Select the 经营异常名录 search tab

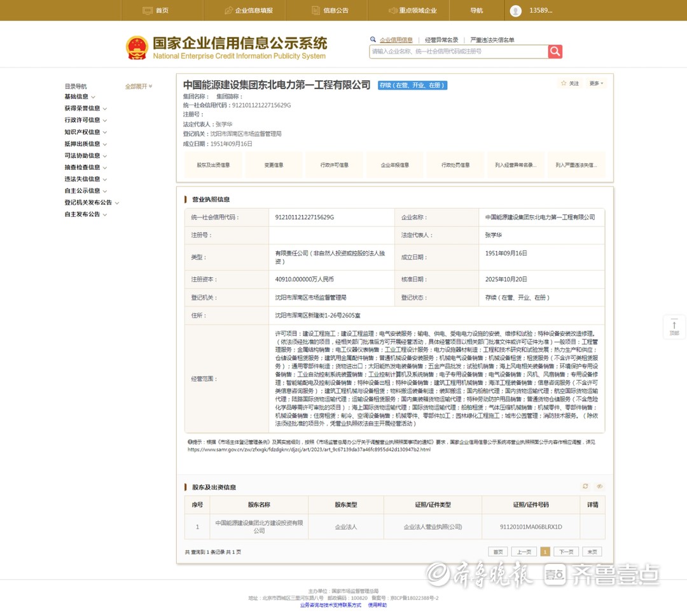(441, 40)
